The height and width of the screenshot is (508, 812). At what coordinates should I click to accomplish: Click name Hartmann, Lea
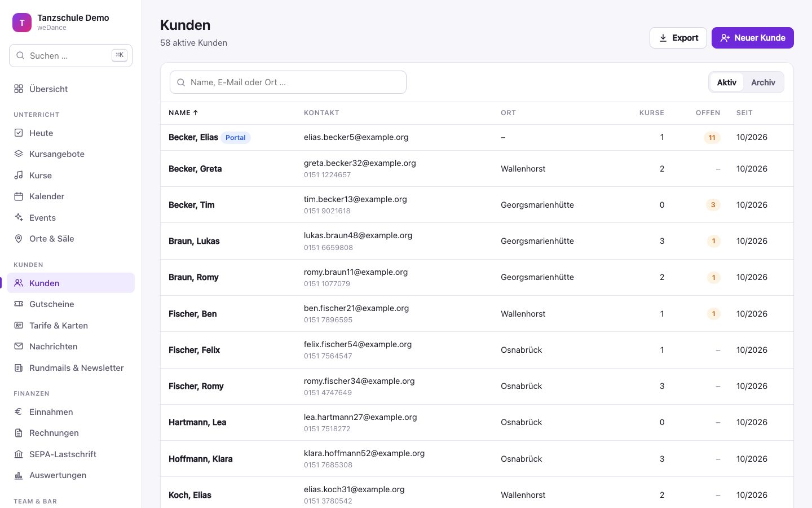197,422
